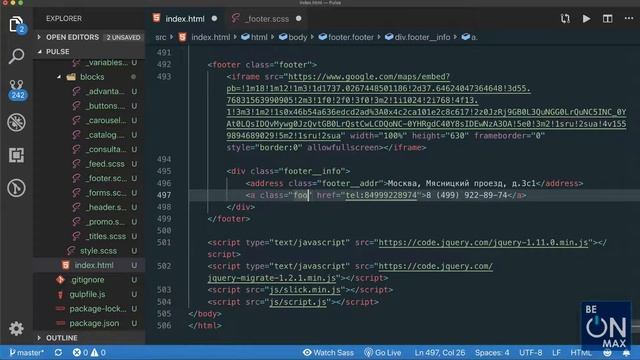640x360 pixels.
Task: Click the html breadcrumb segment
Action: (259, 37)
